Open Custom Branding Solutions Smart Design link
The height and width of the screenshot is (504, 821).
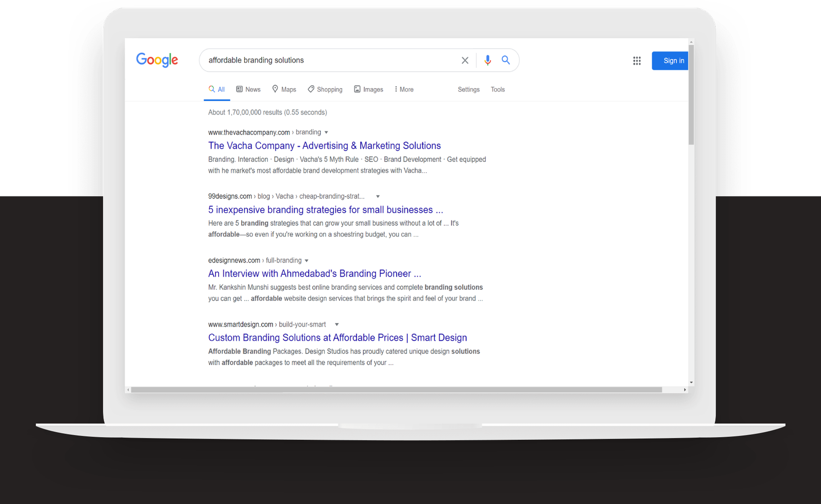pyautogui.click(x=337, y=337)
